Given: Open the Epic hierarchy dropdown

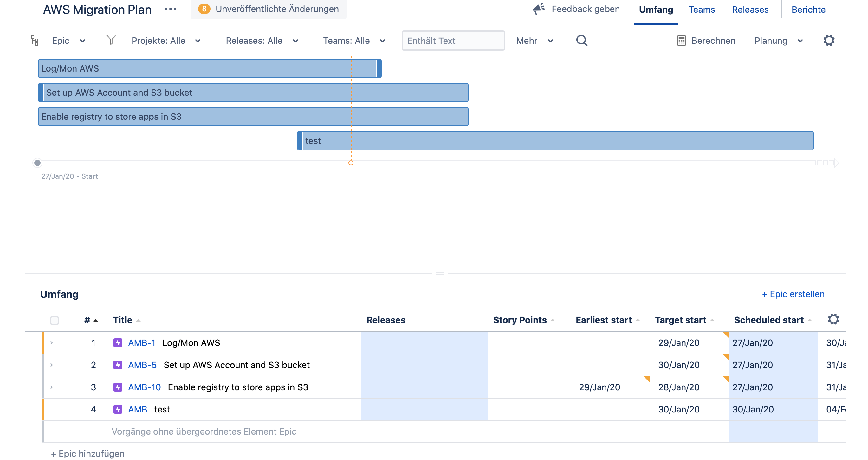Looking at the screenshot, I should click(69, 41).
